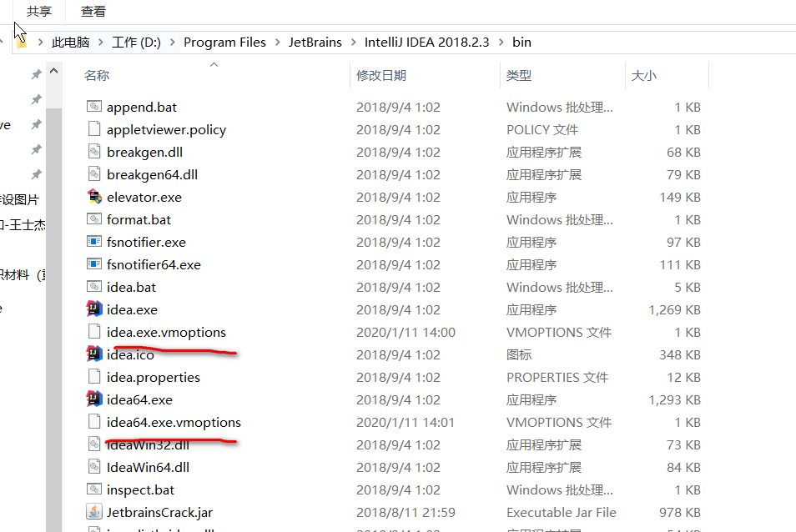Select JetbrainsCrack.jar Java icon
Screen dimensions: 796x532
click(94, 511)
